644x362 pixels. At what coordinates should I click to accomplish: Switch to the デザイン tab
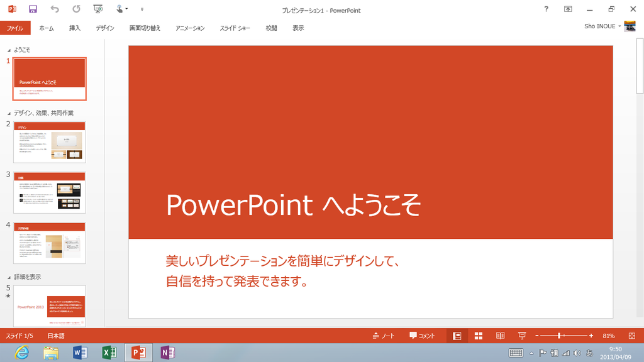(x=105, y=28)
